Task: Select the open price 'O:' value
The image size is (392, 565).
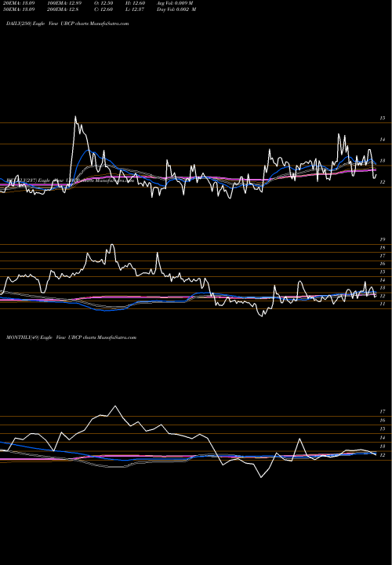Action: [103, 3]
